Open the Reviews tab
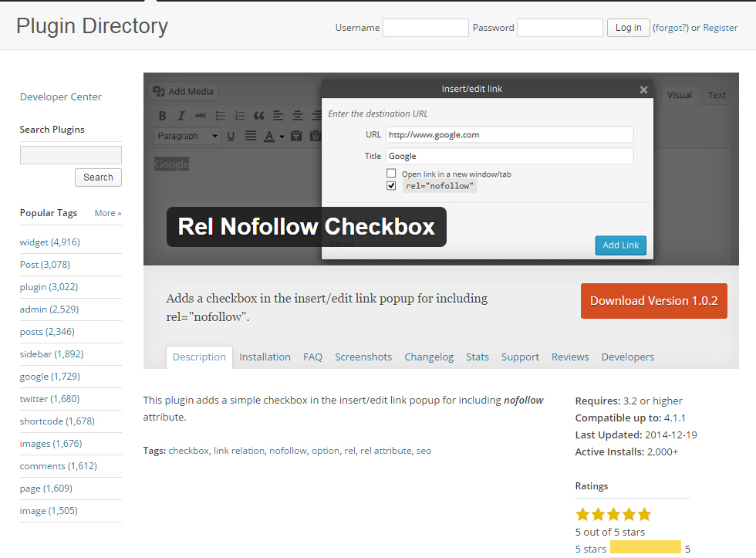Image resolution: width=756 pixels, height=558 pixels. coord(570,357)
